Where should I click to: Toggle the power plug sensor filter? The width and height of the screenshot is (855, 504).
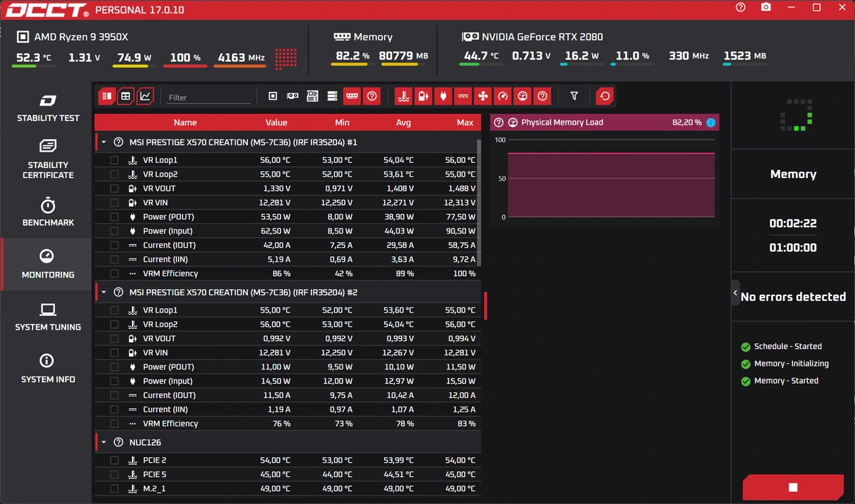click(443, 96)
